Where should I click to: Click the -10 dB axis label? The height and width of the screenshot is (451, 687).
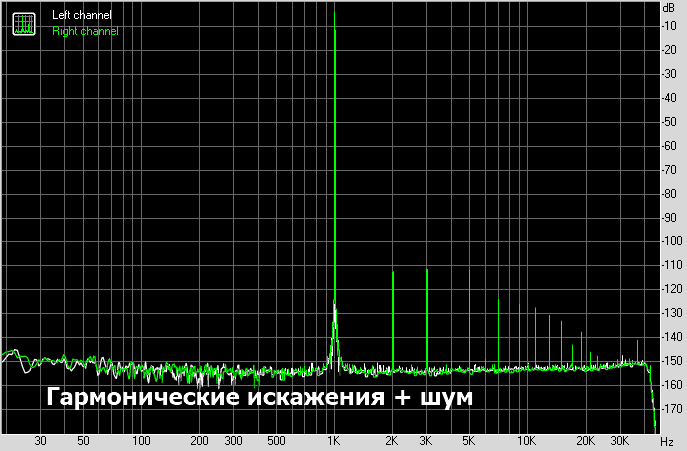669,26
